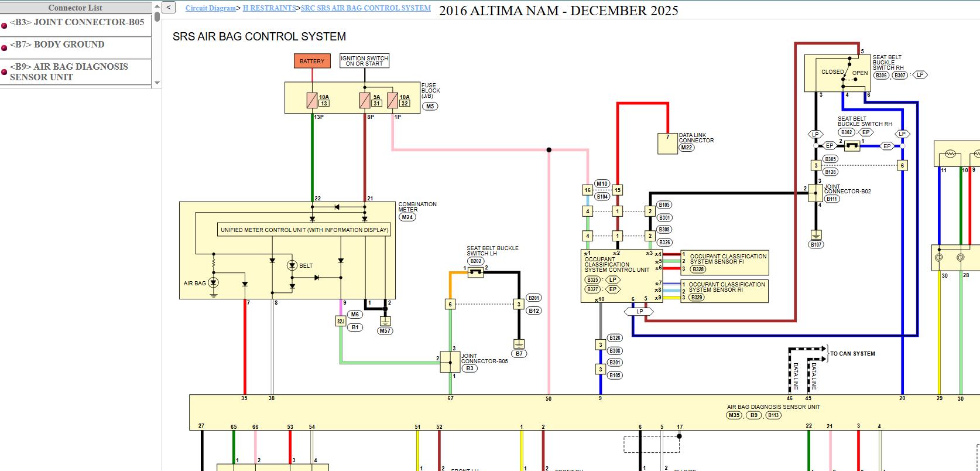Click the B128 connector tag

pyautogui.click(x=830, y=172)
